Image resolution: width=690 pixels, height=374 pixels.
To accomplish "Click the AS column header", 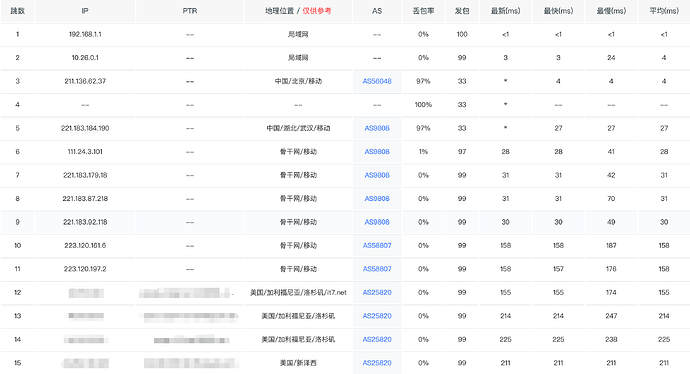I will pos(377,11).
